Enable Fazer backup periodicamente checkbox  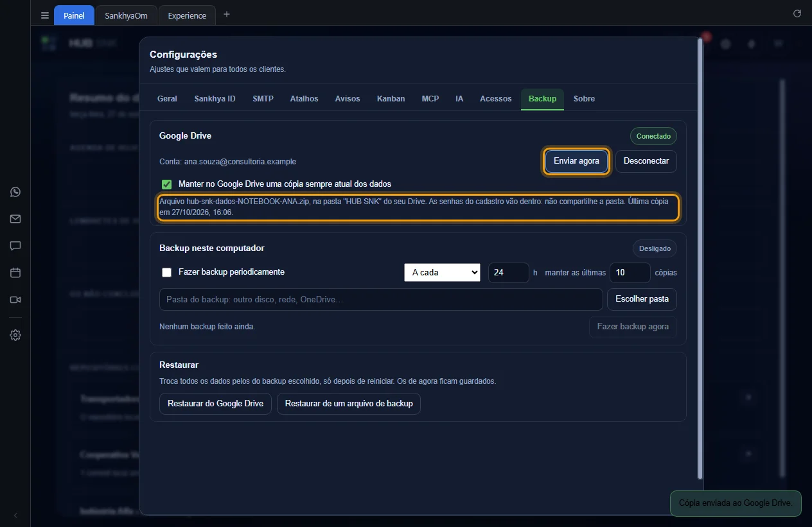click(x=167, y=272)
